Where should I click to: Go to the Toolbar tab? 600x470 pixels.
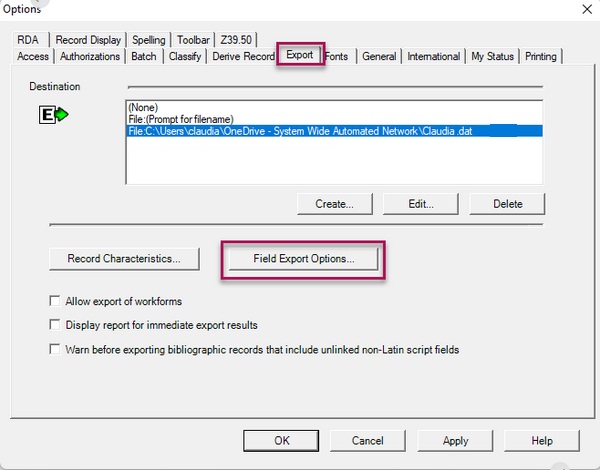(193, 40)
